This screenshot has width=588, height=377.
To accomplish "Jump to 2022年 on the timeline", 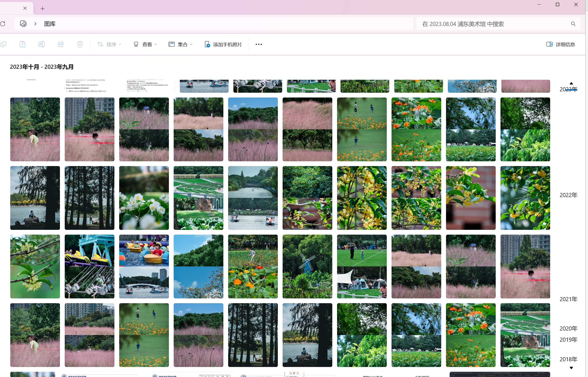I will pos(568,195).
